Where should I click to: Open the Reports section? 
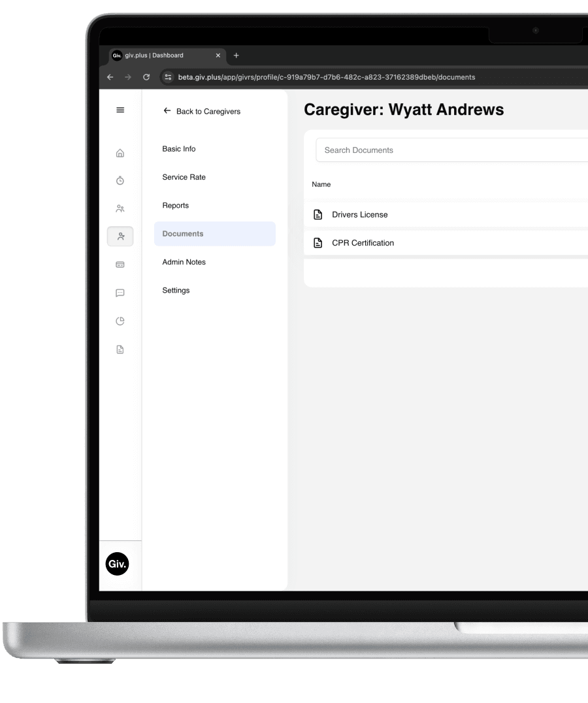175,205
